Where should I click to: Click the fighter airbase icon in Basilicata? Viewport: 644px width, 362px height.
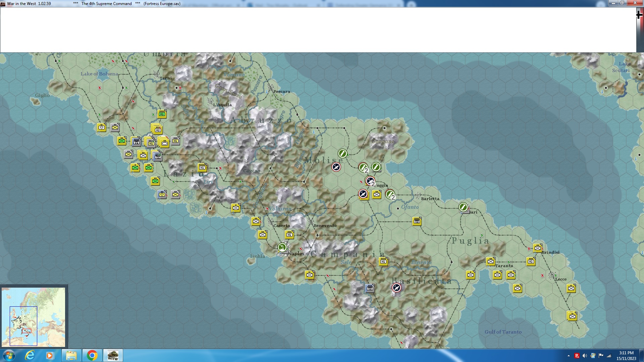click(396, 288)
